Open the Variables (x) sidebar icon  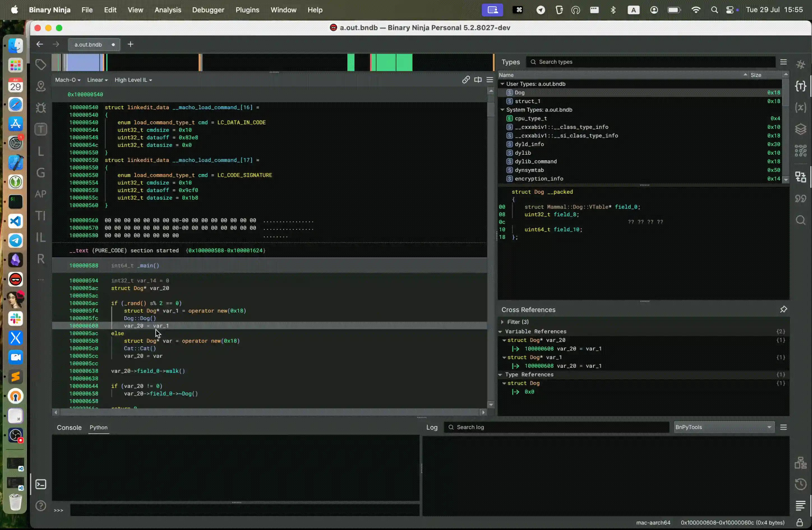pyautogui.click(x=801, y=108)
